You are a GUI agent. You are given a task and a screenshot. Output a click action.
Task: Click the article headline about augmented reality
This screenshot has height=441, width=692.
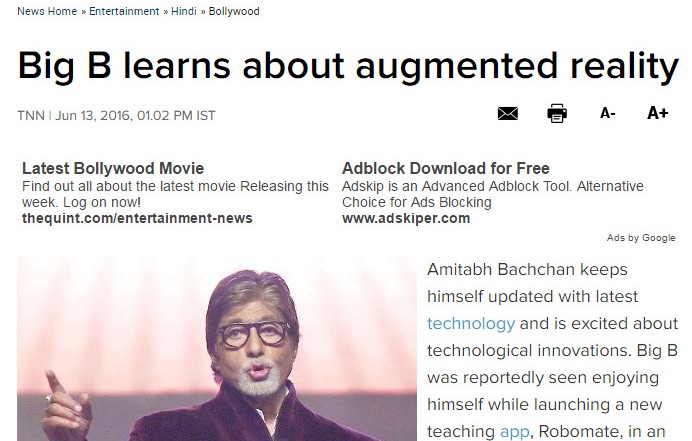pos(348,66)
